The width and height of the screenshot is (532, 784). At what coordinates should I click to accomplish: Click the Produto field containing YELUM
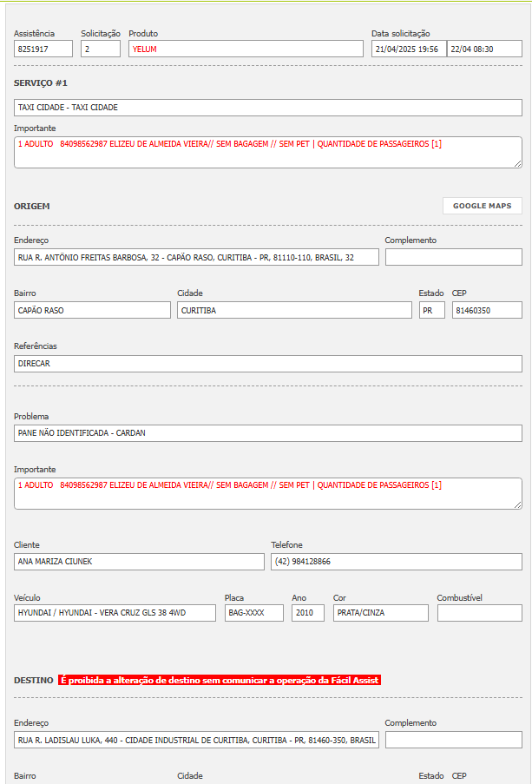(x=246, y=49)
